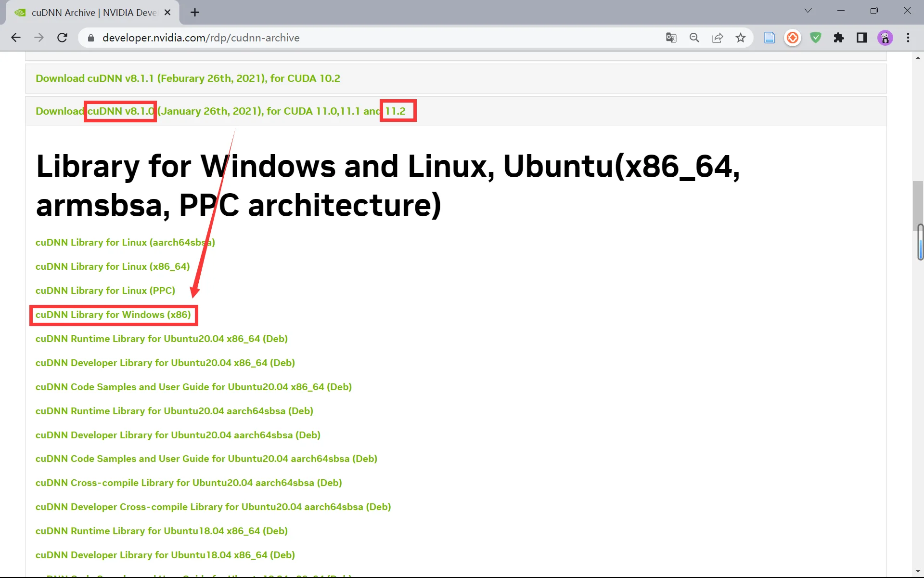
Task: Open the Extensions puzzle-piece menu
Action: pos(839,38)
